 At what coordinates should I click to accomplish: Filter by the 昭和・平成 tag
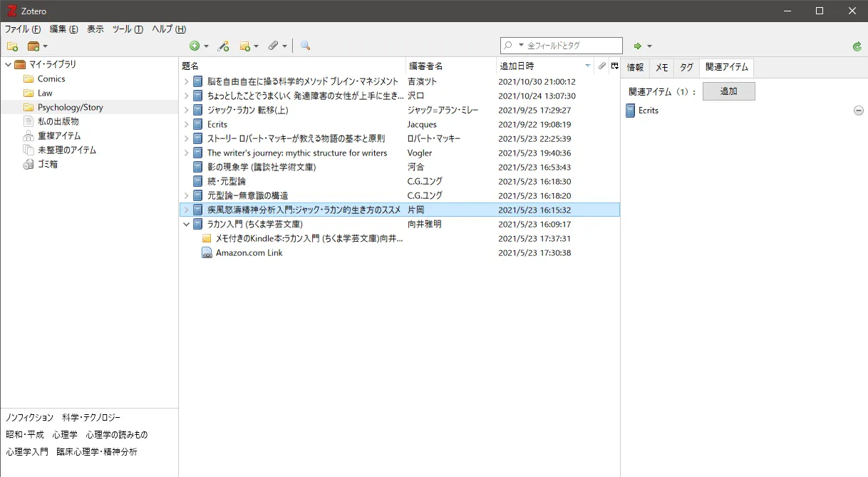coord(25,434)
